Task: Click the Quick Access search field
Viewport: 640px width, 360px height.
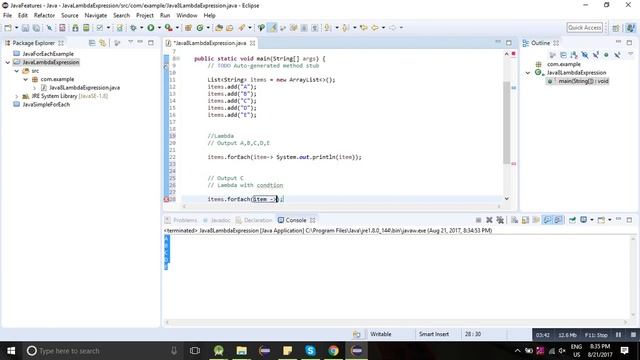Action: pyautogui.click(x=584, y=28)
